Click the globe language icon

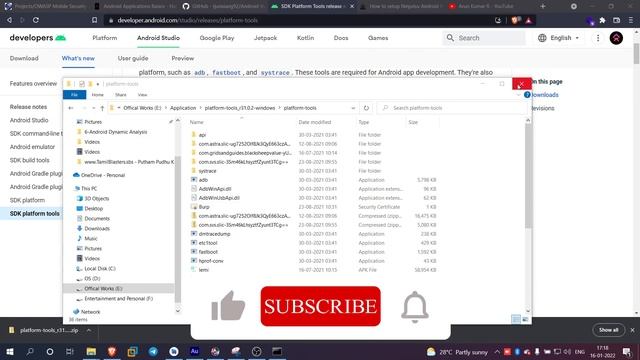(542, 38)
